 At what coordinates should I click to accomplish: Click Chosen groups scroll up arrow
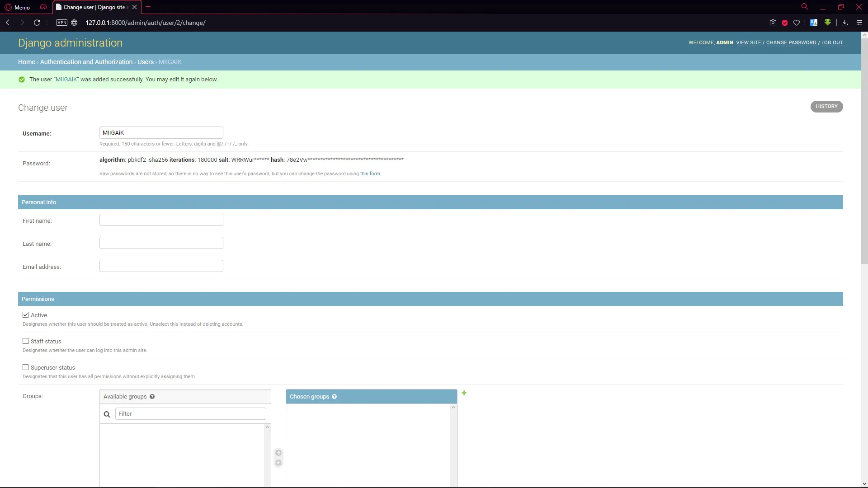click(x=453, y=408)
